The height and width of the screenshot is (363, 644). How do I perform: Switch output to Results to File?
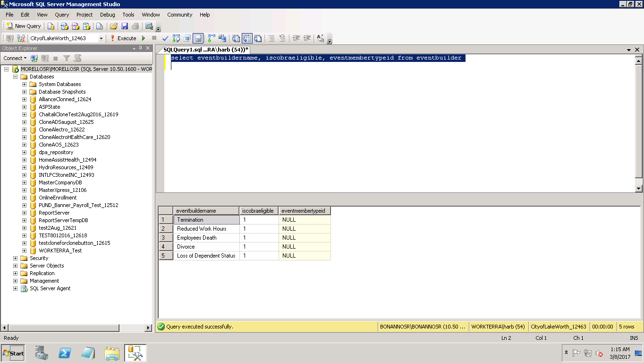(x=258, y=38)
